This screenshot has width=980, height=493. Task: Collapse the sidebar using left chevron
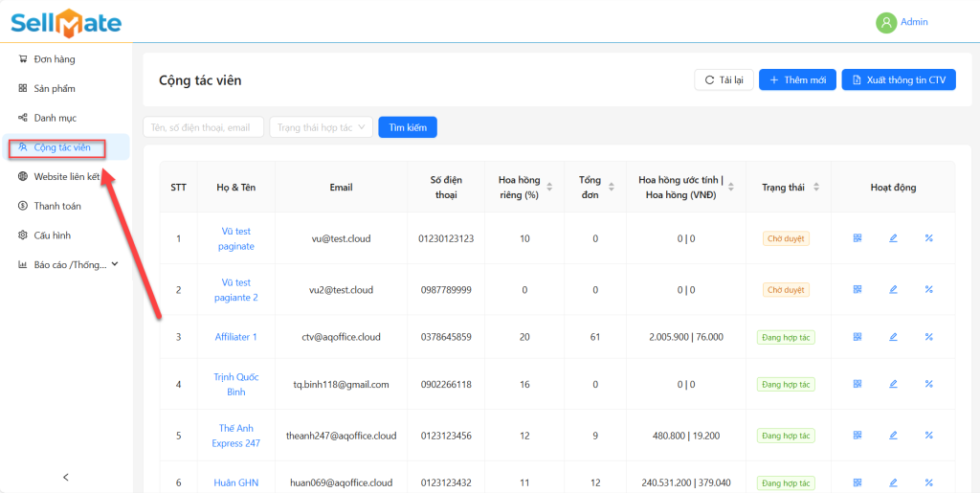(x=66, y=477)
